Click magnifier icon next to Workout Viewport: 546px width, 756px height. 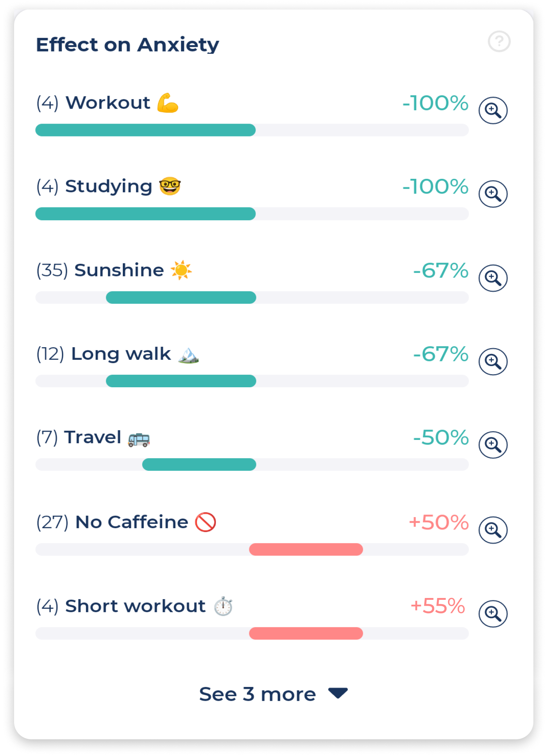[493, 111]
